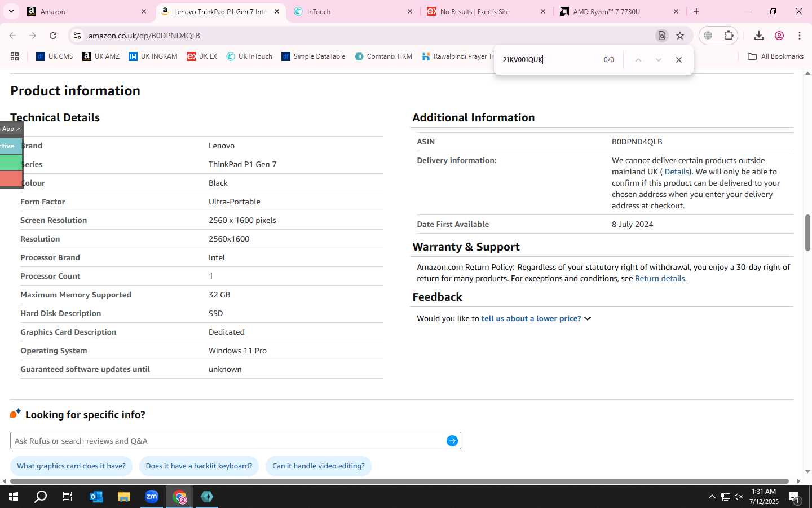The width and height of the screenshot is (812, 508).
Task: Open the Extensions puzzle icon
Action: 729,36
